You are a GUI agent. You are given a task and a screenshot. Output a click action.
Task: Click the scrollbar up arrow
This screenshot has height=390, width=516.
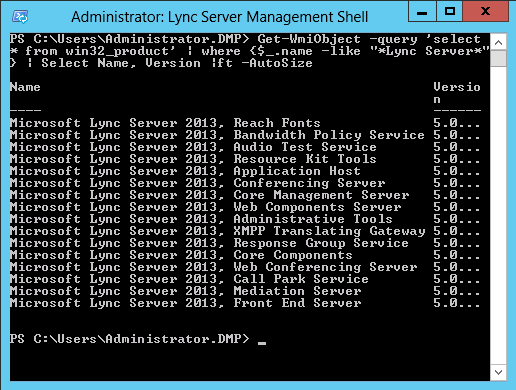point(499,43)
